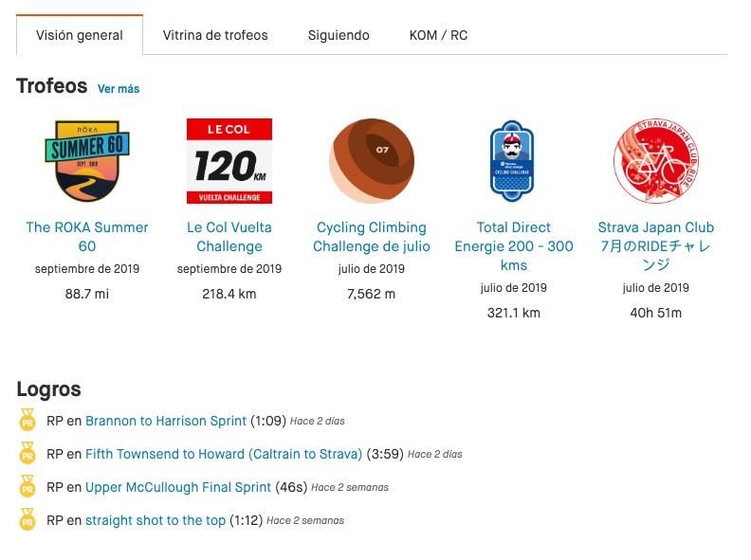The width and height of the screenshot is (751, 560).
Task: Click Ver más next to Trofeos
Action: (119, 88)
